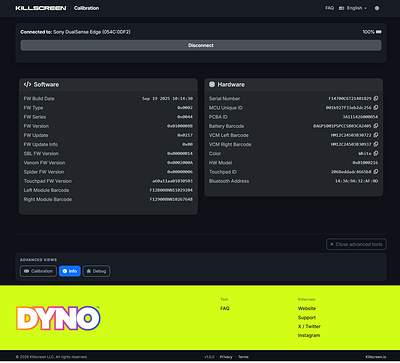Click the Hardware panel heading
This screenshot has width=400, height=363.
tap(231, 85)
